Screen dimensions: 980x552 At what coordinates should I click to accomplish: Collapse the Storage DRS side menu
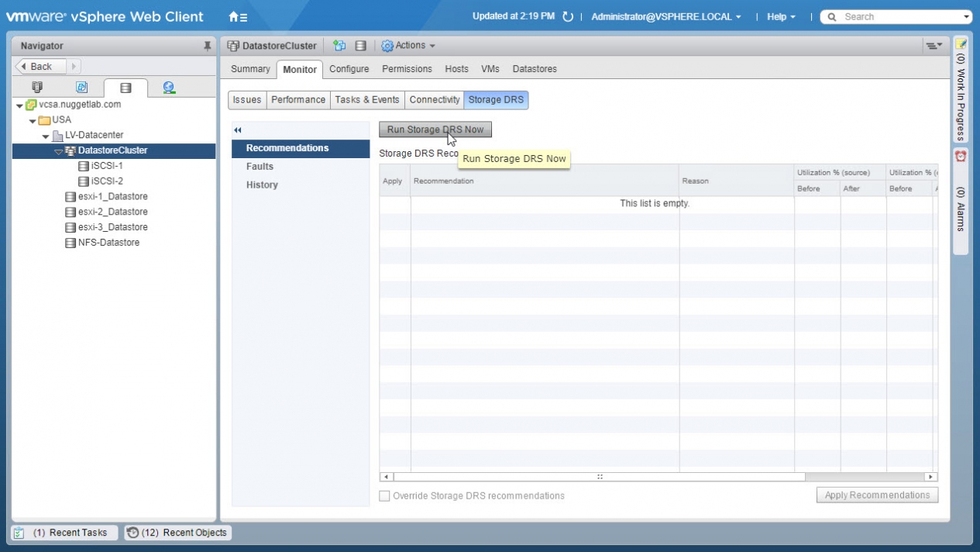coord(238,130)
